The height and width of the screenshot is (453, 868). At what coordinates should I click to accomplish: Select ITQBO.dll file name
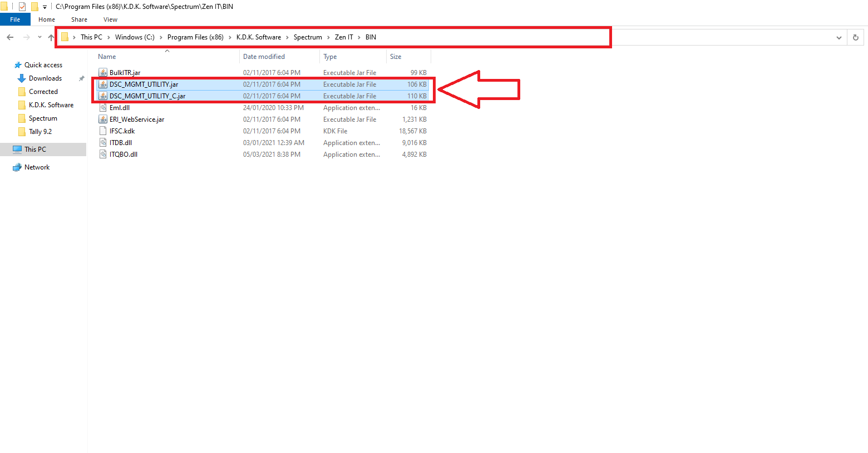click(x=124, y=155)
